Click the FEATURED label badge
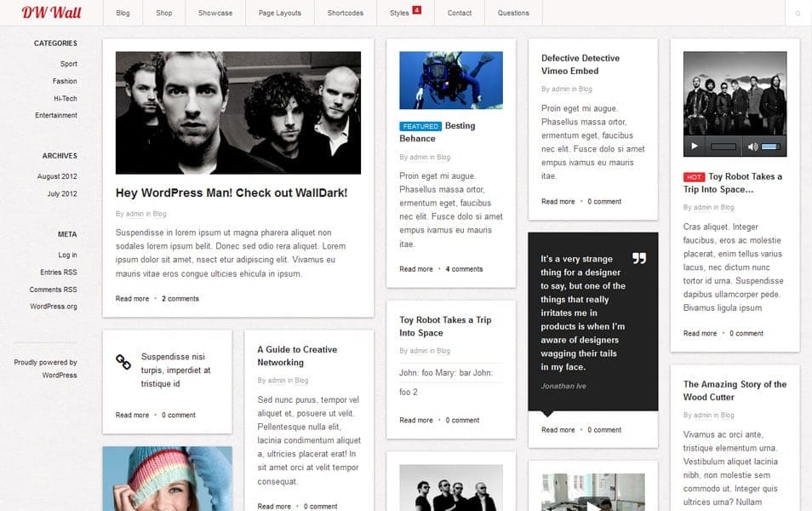The height and width of the screenshot is (511, 812). (x=420, y=126)
